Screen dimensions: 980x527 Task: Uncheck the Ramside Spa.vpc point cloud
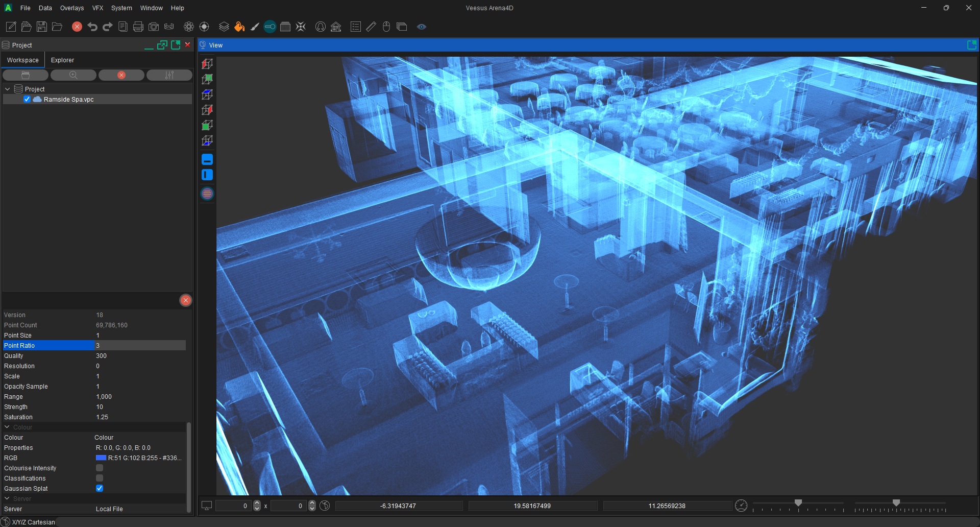pyautogui.click(x=27, y=99)
